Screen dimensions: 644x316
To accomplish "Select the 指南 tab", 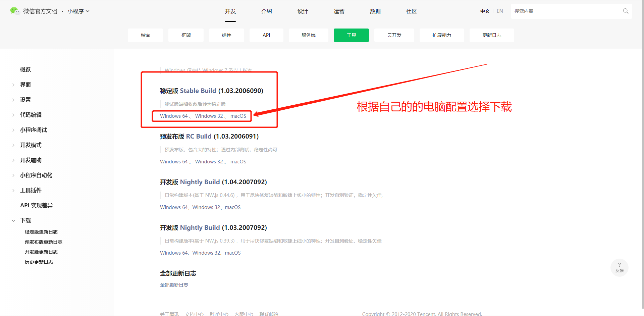I will click(145, 35).
